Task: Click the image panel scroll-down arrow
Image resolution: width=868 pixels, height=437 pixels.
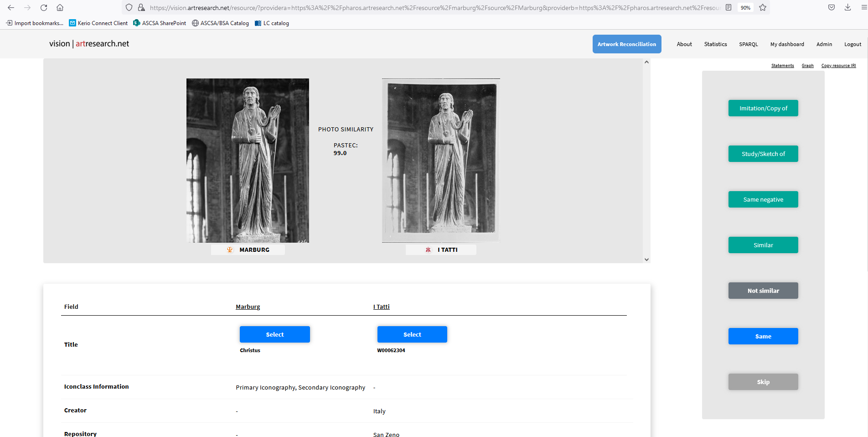Action: [x=646, y=260]
